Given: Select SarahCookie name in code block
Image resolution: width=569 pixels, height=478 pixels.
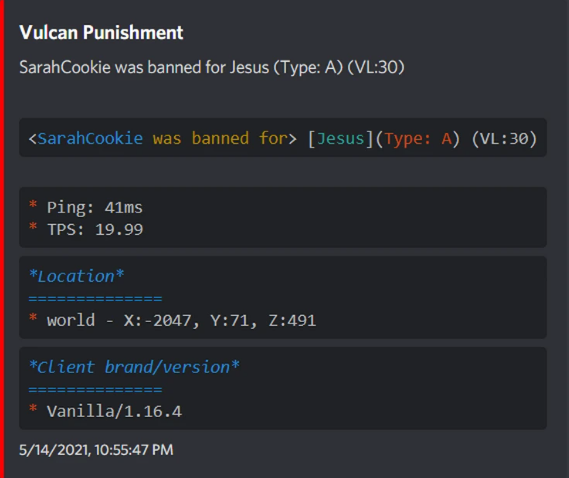Looking at the screenshot, I should (90, 139).
